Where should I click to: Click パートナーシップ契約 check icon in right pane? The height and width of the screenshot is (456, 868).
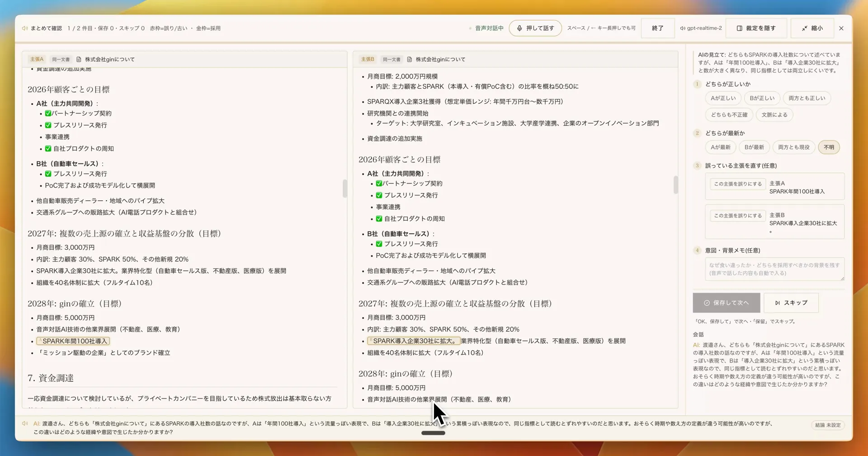379,184
